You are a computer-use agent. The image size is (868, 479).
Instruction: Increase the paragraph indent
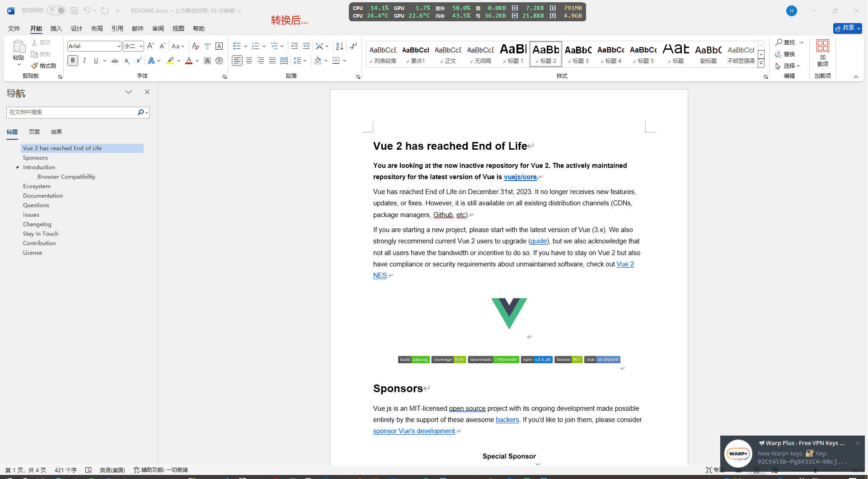coord(306,46)
